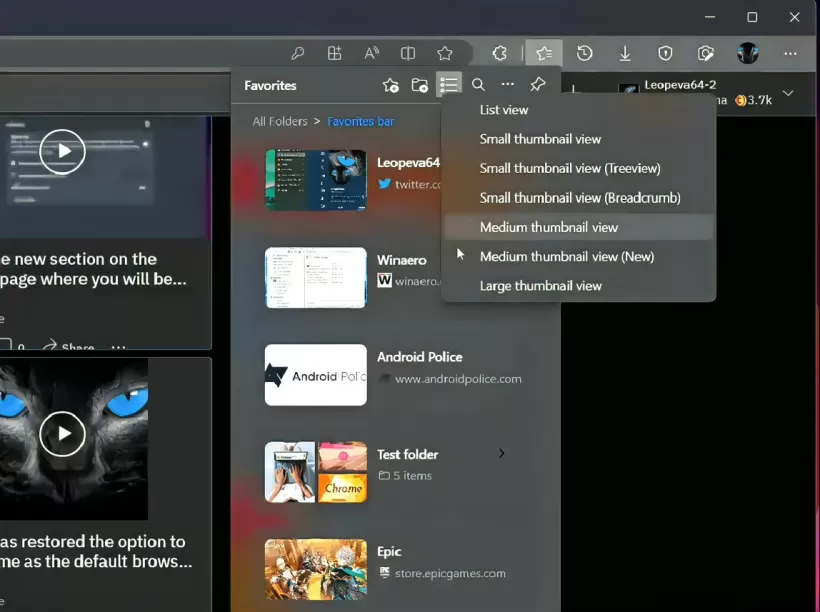The image size is (820, 612).
Task: Click www.androidpolice.com url text
Action: pyautogui.click(x=458, y=379)
